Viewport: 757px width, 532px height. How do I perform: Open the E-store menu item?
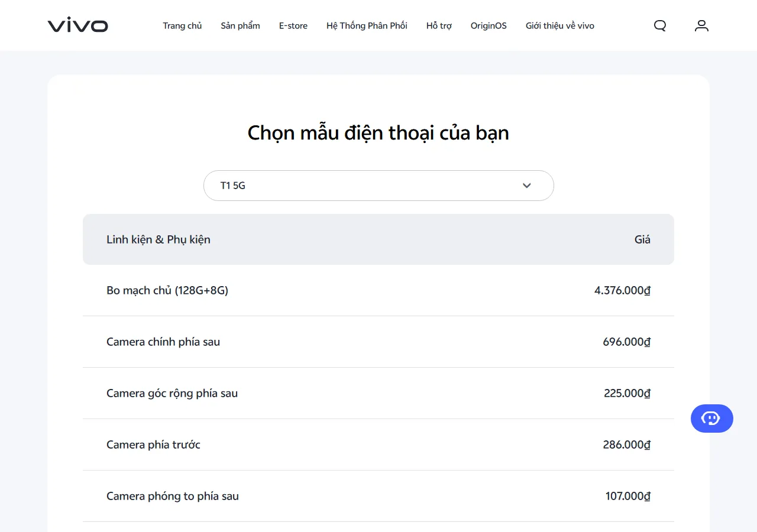pos(293,25)
